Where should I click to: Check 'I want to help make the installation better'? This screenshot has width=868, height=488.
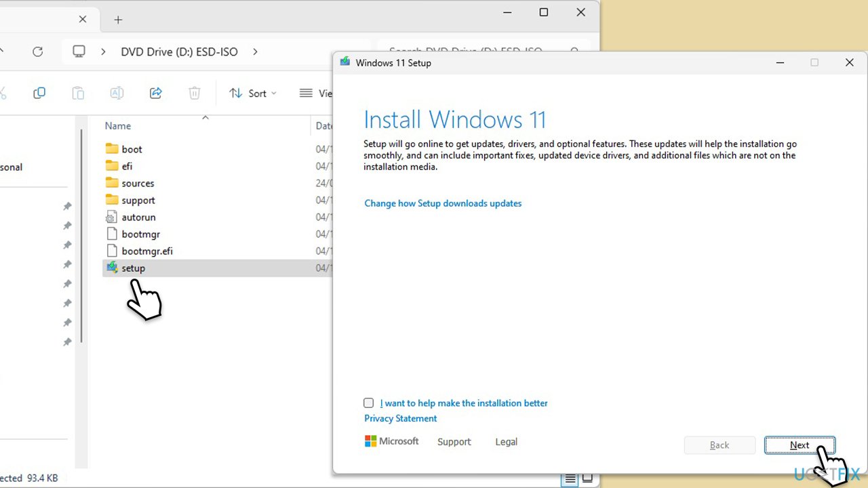[x=369, y=403]
